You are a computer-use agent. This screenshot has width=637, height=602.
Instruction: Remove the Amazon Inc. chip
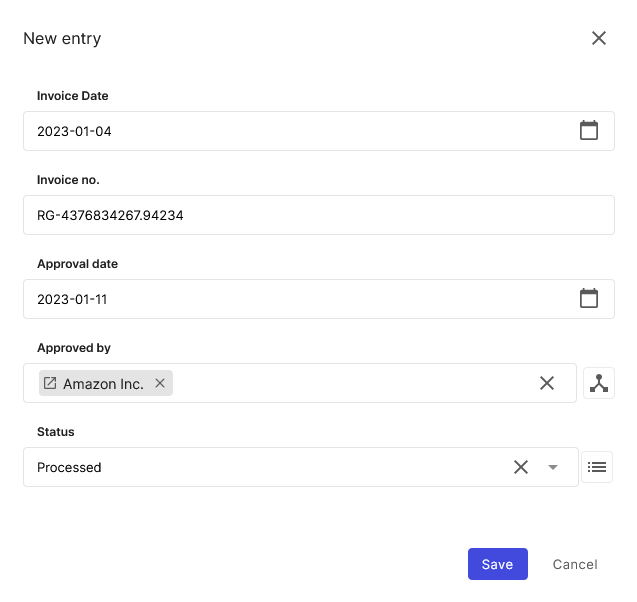pos(160,383)
